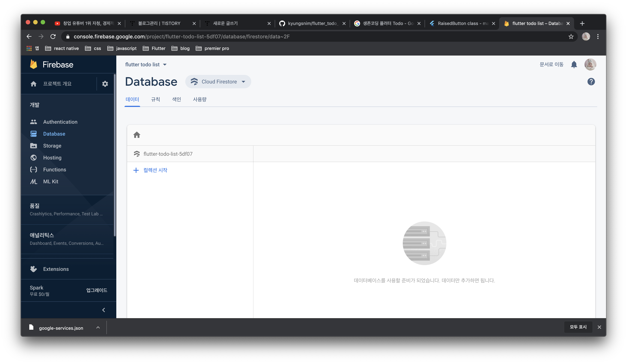The width and height of the screenshot is (627, 364).
Task: Open Storage section in sidebar
Action: [x=52, y=146]
